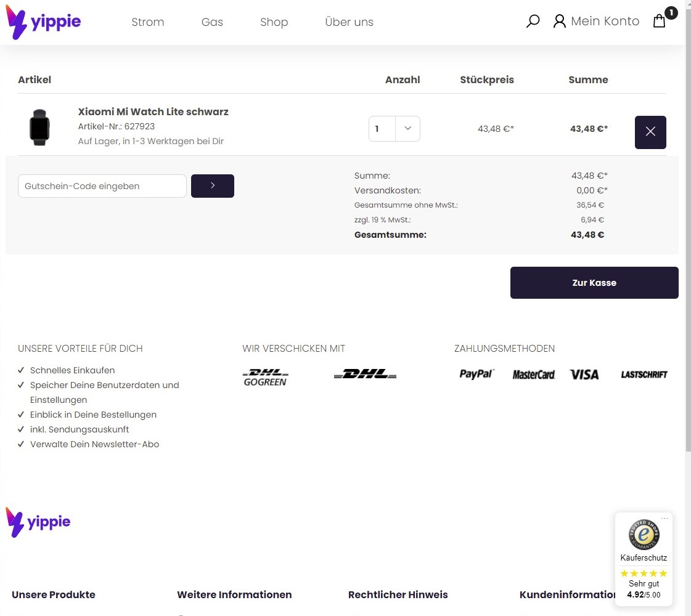Open the Xiaomi Mi Watch Lite schwarz title
Screen dimensions: 691x616
coord(153,112)
